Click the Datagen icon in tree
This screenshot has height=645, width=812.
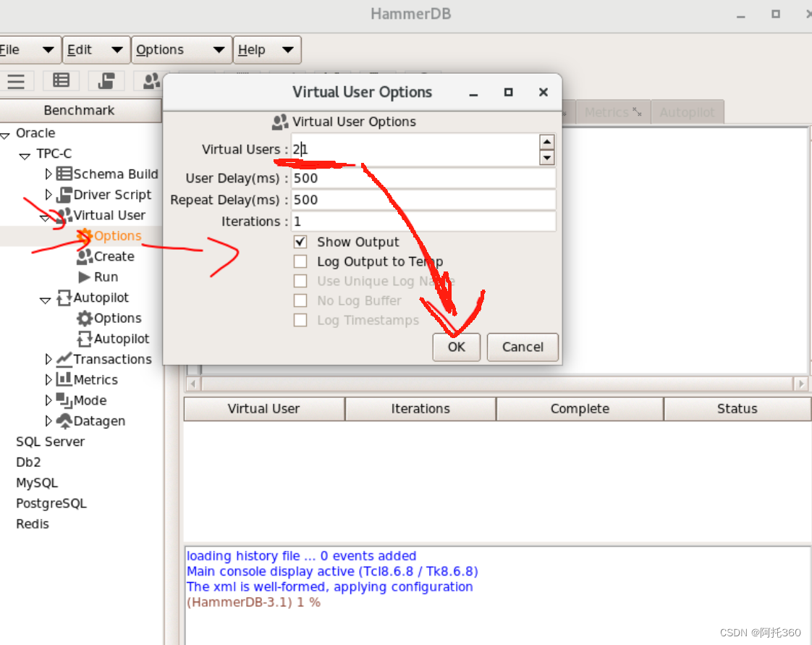tap(64, 421)
